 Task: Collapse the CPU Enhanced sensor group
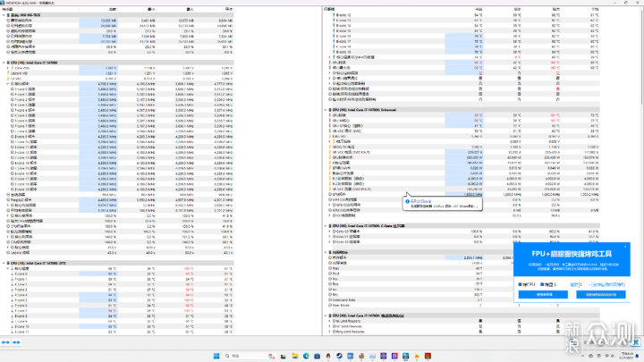tap(326, 110)
